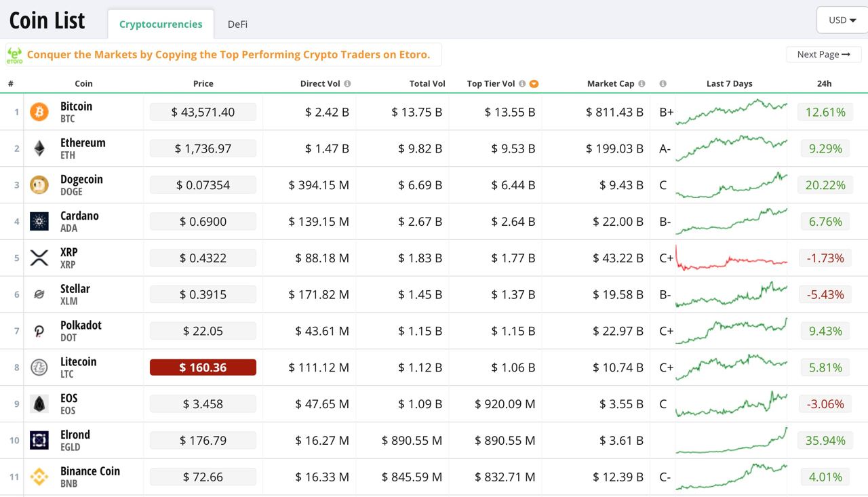Click Cardano total vol $ 2.67 B
868x497 pixels.
[420, 222]
